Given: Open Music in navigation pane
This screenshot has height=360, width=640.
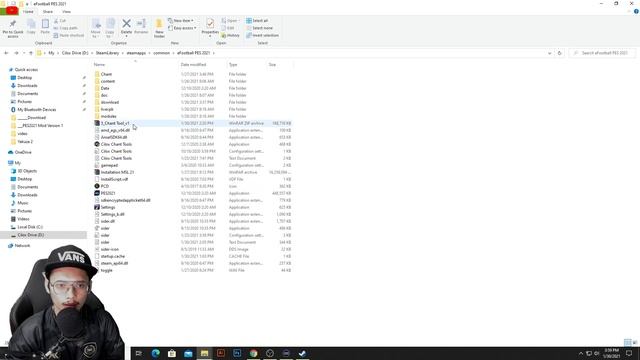Looking at the screenshot, I should click(x=23, y=203).
